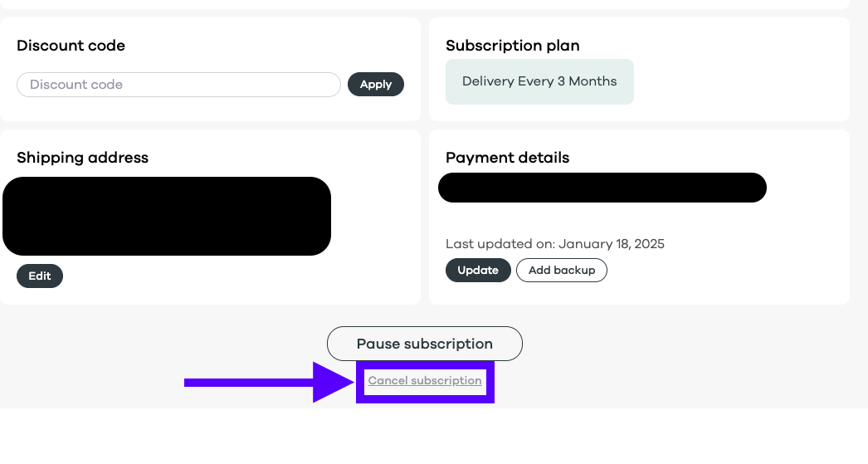Click the Discount code heading

[71, 46]
